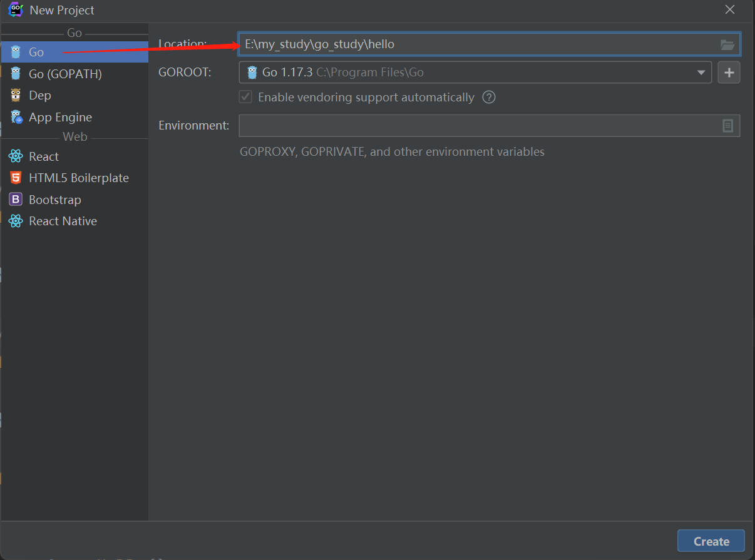Click the Bootstrap B icon

(16, 200)
